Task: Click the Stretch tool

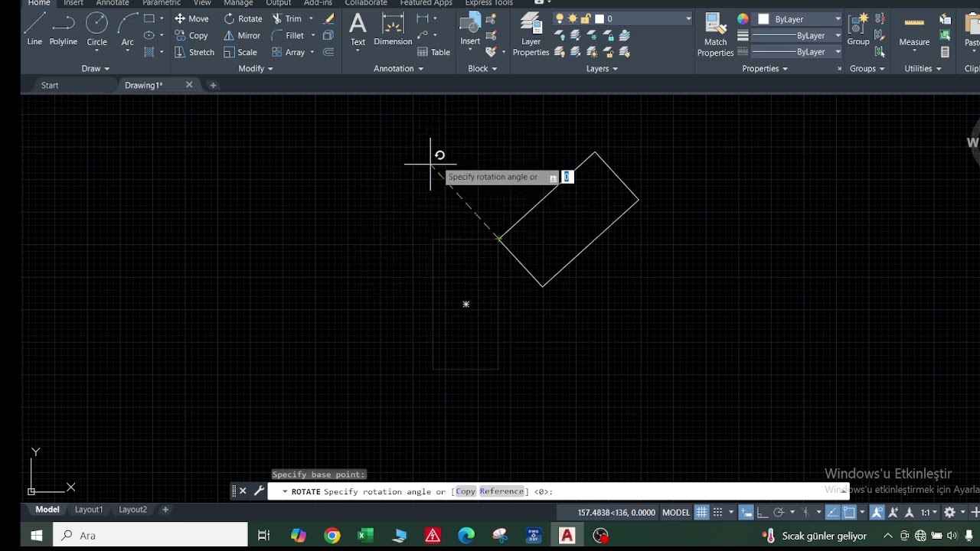Action: [x=194, y=52]
